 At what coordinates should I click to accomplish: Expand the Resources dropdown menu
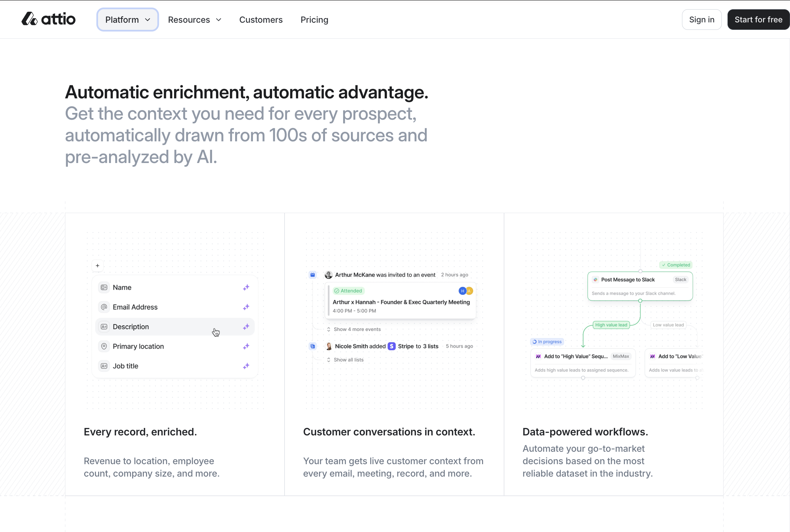(195, 20)
